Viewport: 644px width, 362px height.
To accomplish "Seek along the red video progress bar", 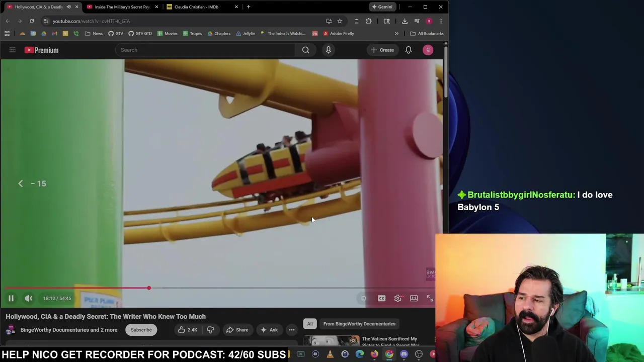I will point(221,288).
